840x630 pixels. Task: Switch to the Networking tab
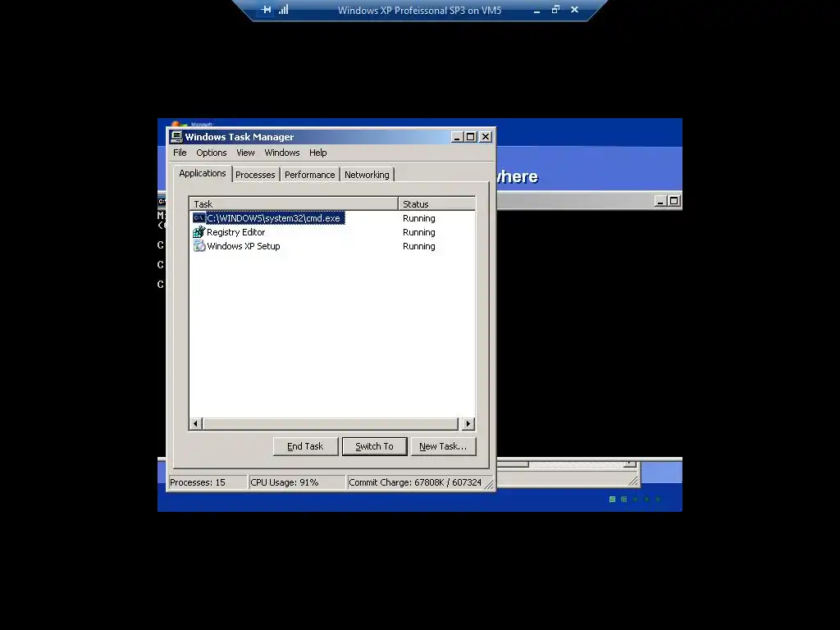[367, 175]
